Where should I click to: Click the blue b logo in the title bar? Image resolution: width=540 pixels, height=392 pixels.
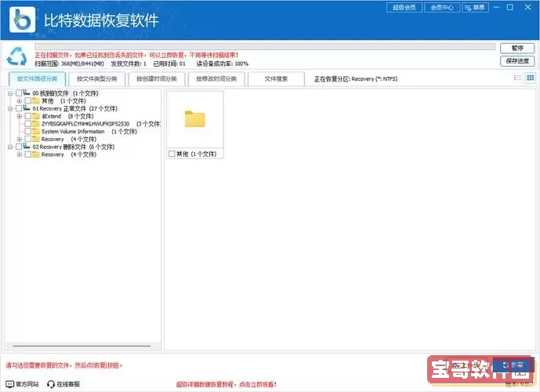click(23, 20)
